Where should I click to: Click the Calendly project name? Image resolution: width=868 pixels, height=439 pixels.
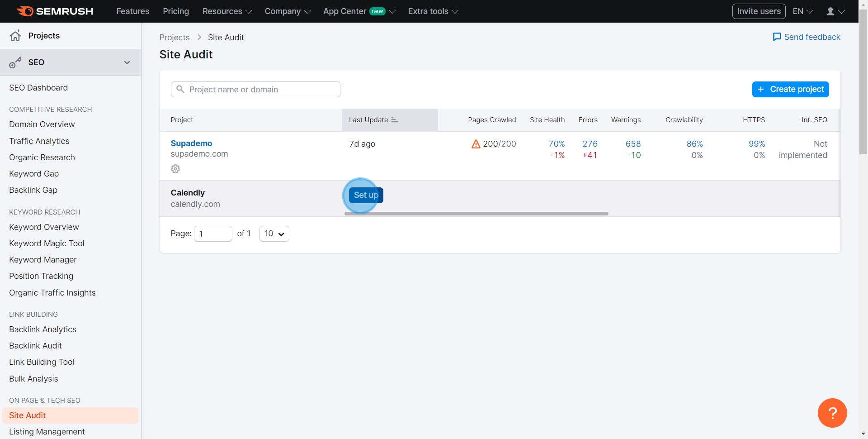[188, 193]
